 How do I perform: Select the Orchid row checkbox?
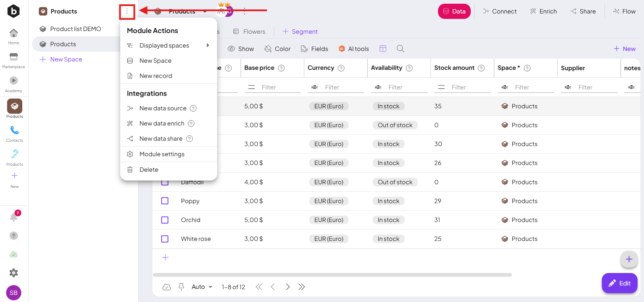[165, 220]
